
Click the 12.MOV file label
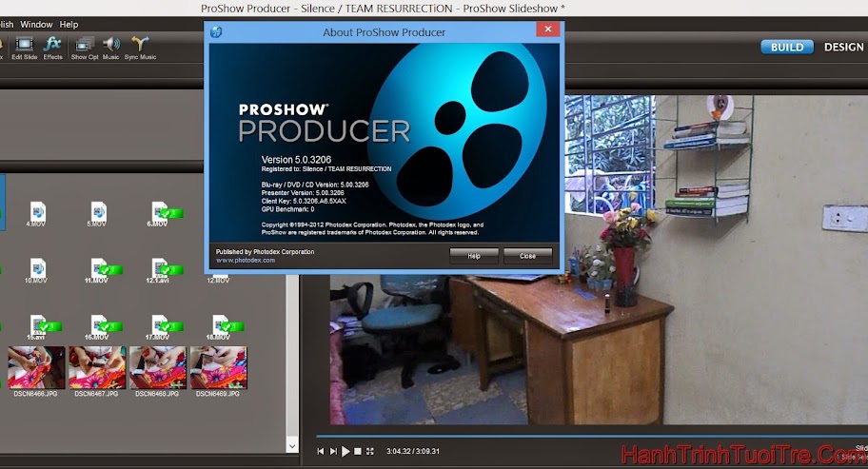[218, 281]
